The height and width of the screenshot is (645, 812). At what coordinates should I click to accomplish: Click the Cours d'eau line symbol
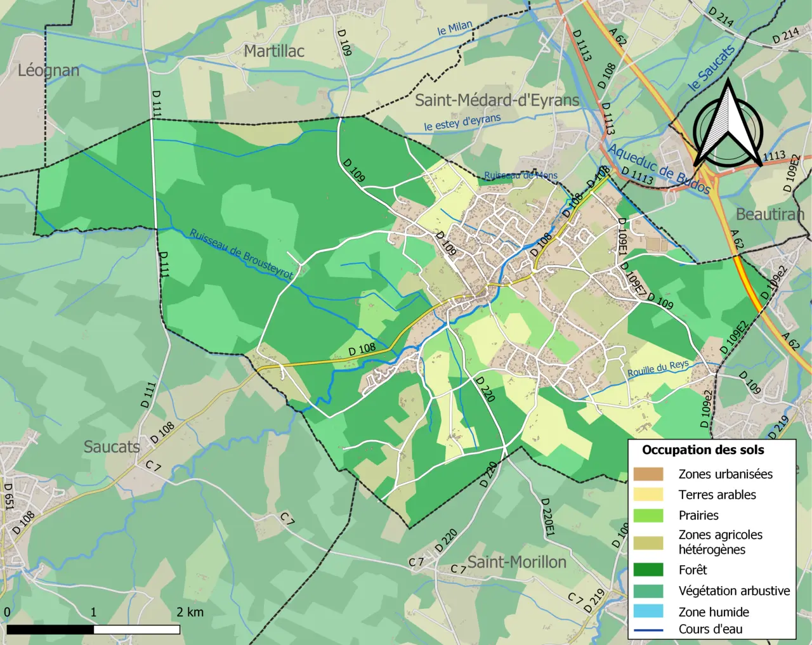tap(648, 630)
